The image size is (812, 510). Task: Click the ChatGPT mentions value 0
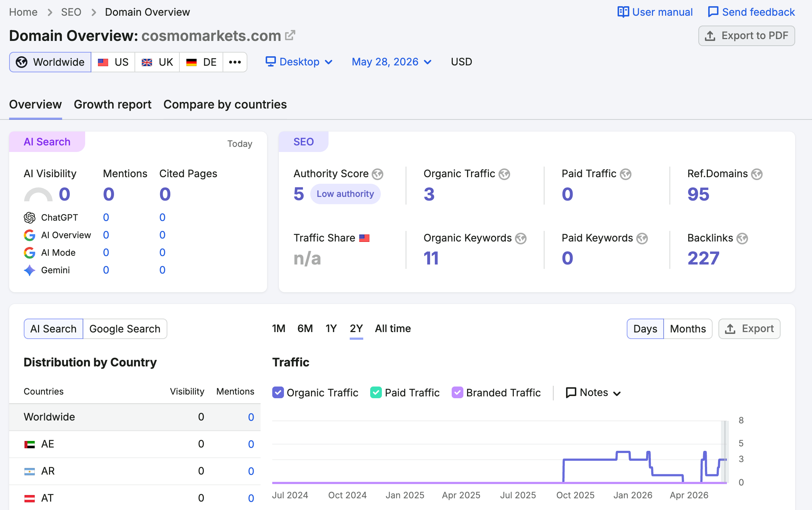click(x=106, y=218)
